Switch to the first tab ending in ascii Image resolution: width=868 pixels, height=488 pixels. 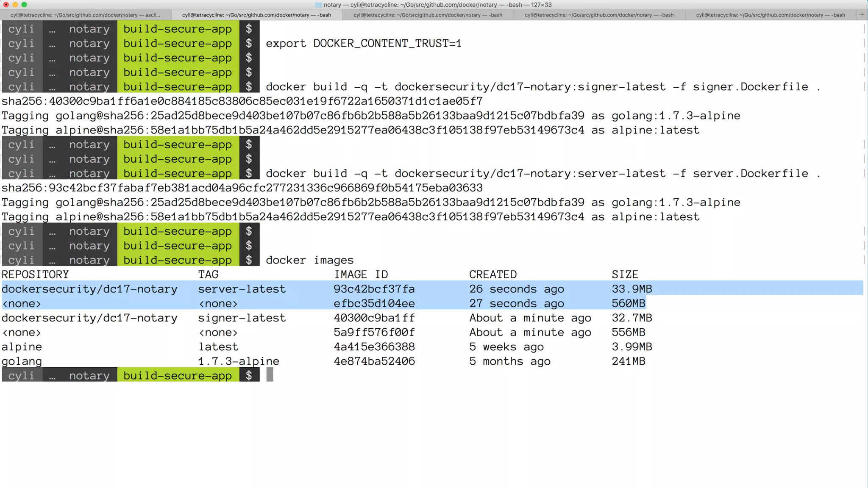(85, 15)
